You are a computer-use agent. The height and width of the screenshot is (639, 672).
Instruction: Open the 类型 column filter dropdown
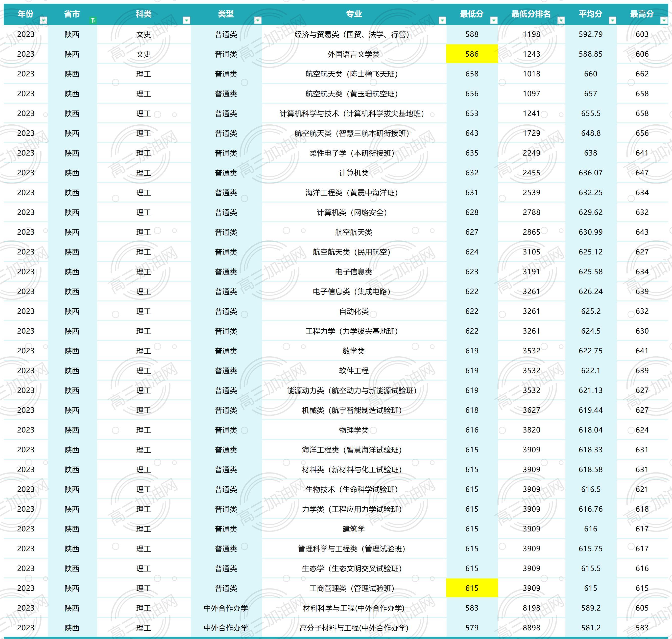click(x=258, y=21)
